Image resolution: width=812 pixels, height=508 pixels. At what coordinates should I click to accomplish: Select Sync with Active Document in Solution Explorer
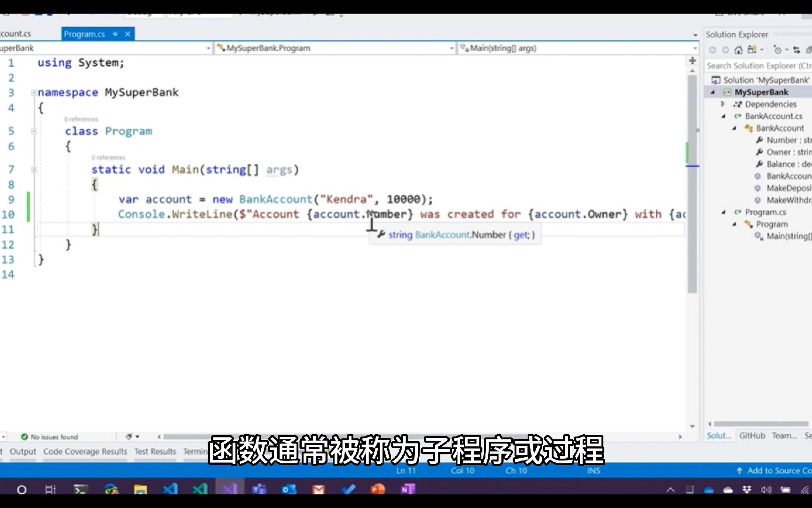coord(797,49)
